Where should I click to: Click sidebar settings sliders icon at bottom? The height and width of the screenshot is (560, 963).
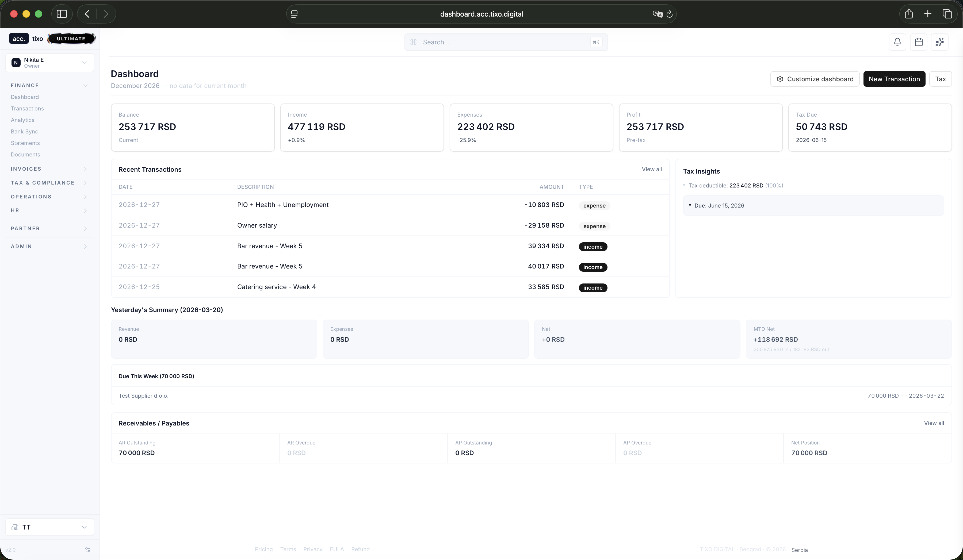pos(87,550)
